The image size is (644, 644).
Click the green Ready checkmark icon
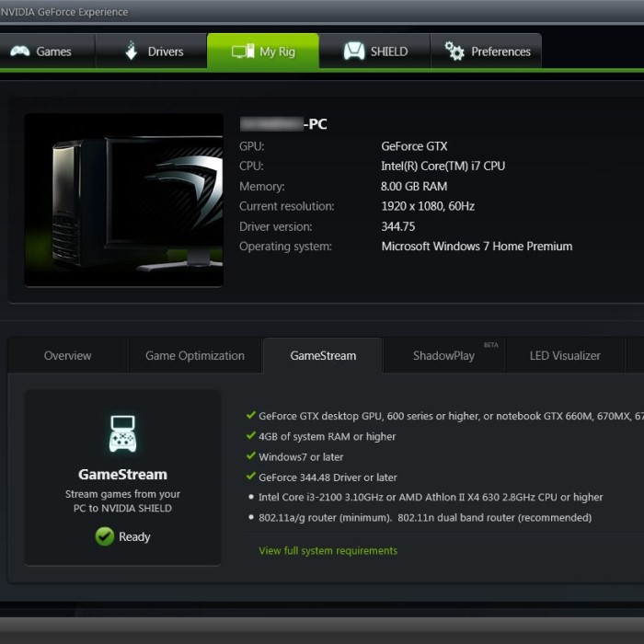(x=105, y=536)
